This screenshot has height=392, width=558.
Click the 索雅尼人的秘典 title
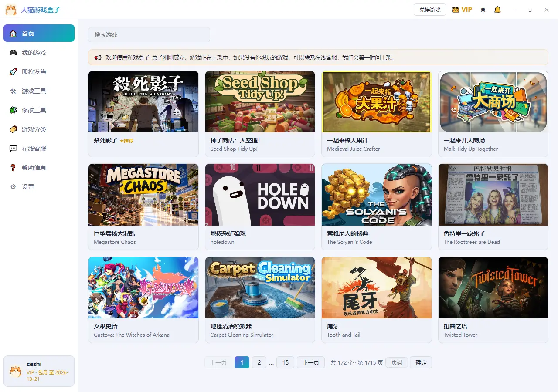[348, 233]
